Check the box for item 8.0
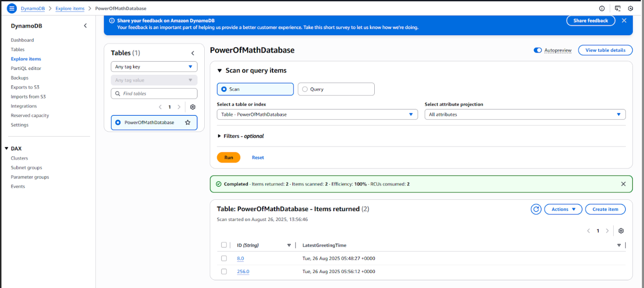Image resolution: width=644 pixels, height=288 pixels. (224, 259)
